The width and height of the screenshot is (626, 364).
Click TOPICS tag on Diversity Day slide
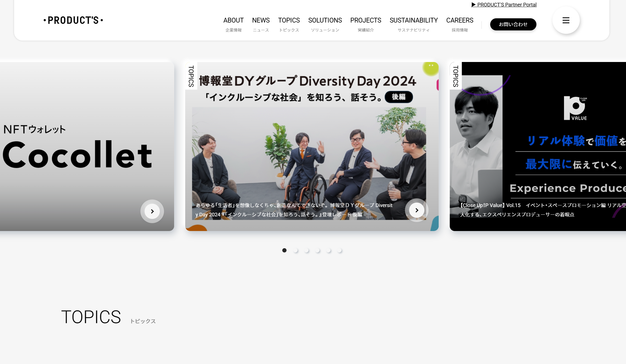[x=191, y=76]
